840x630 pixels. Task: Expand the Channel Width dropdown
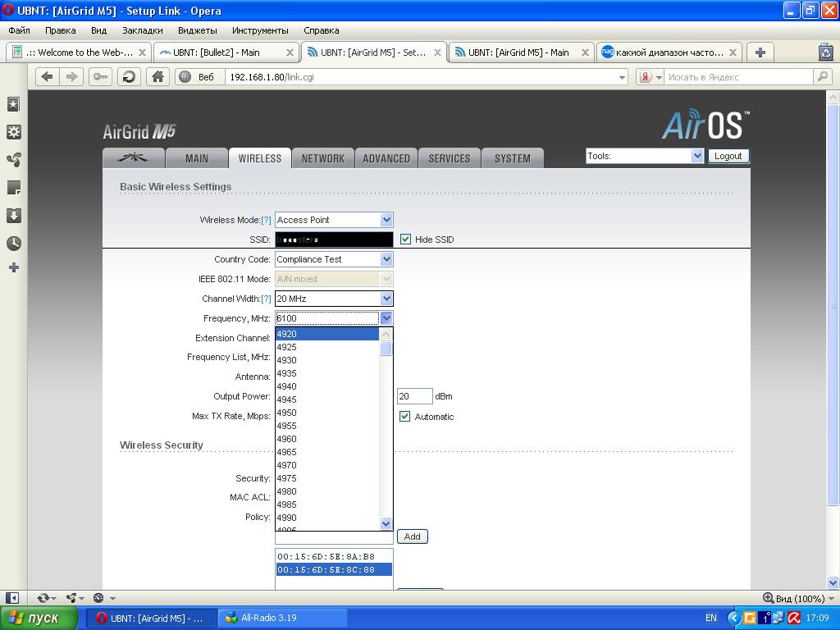[x=386, y=299]
